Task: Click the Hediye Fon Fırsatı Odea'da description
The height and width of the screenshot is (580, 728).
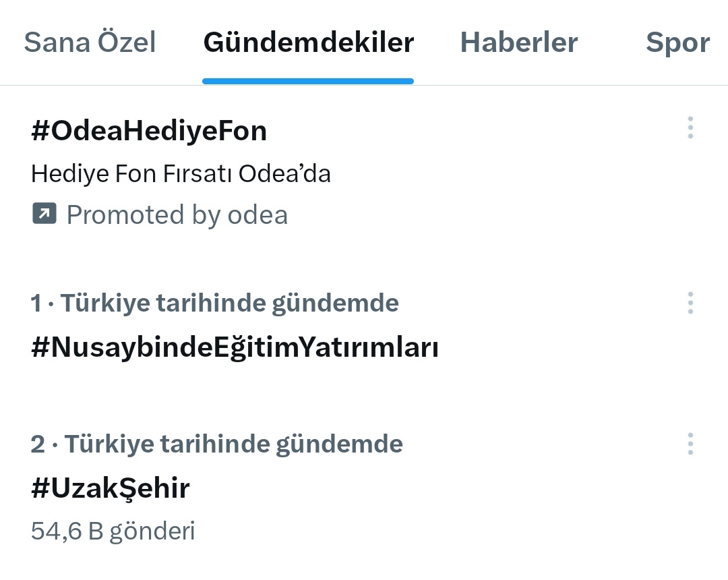Action: coord(181,174)
